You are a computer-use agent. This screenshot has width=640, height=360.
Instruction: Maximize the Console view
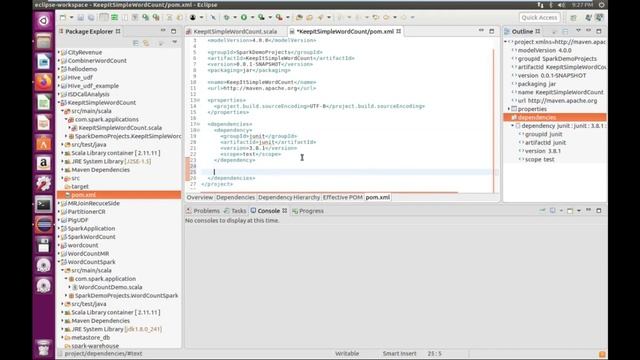point(599,211)
